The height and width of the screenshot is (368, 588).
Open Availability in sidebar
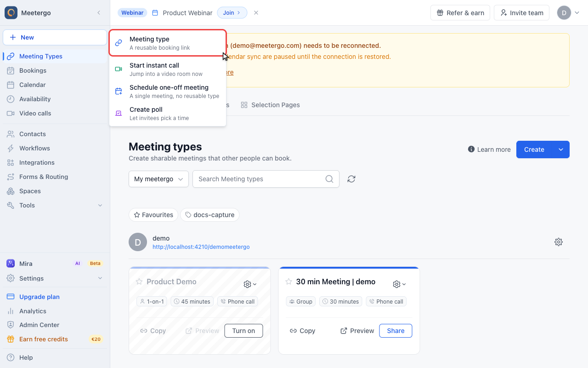55,99
